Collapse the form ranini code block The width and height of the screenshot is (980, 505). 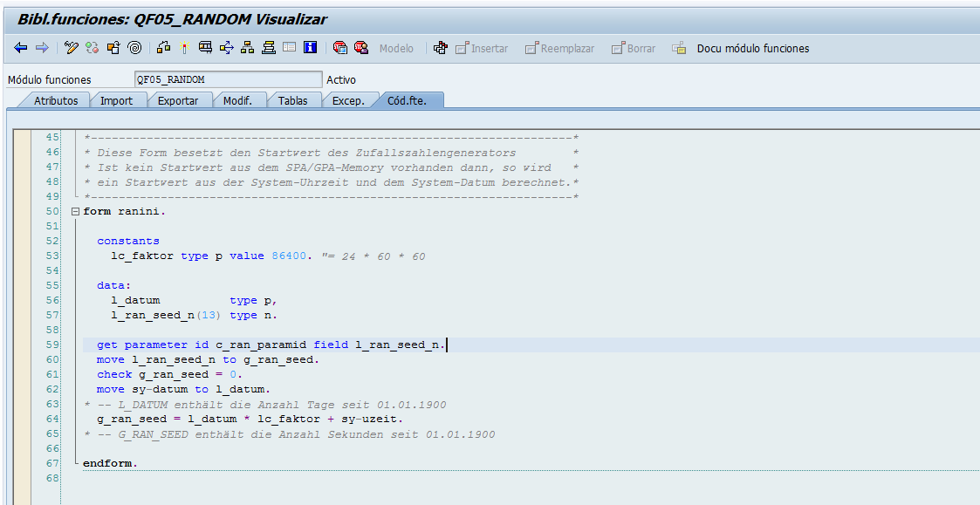point(76,211)
